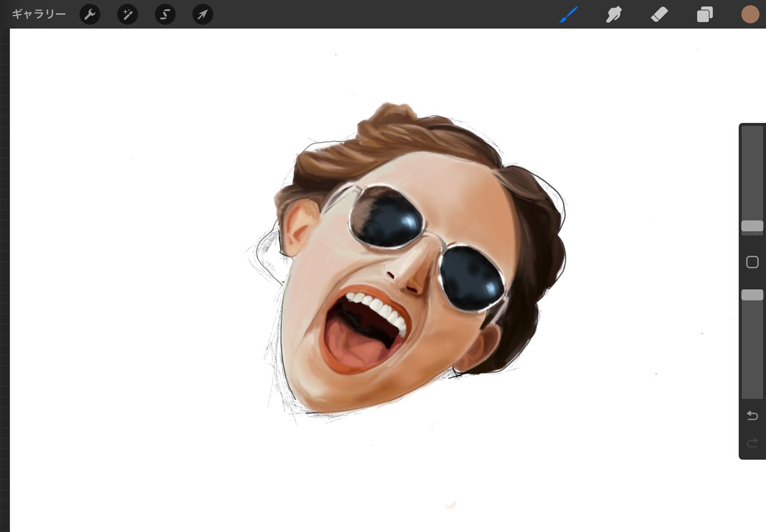Image resolution: width=766 pixels, height=532 pixels.
Task: Click the brush opacity slider handle
Action: pos(752,295)
